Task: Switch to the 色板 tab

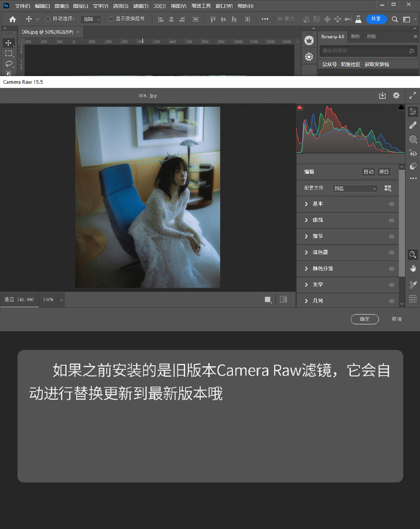Action: pos(371,37)
